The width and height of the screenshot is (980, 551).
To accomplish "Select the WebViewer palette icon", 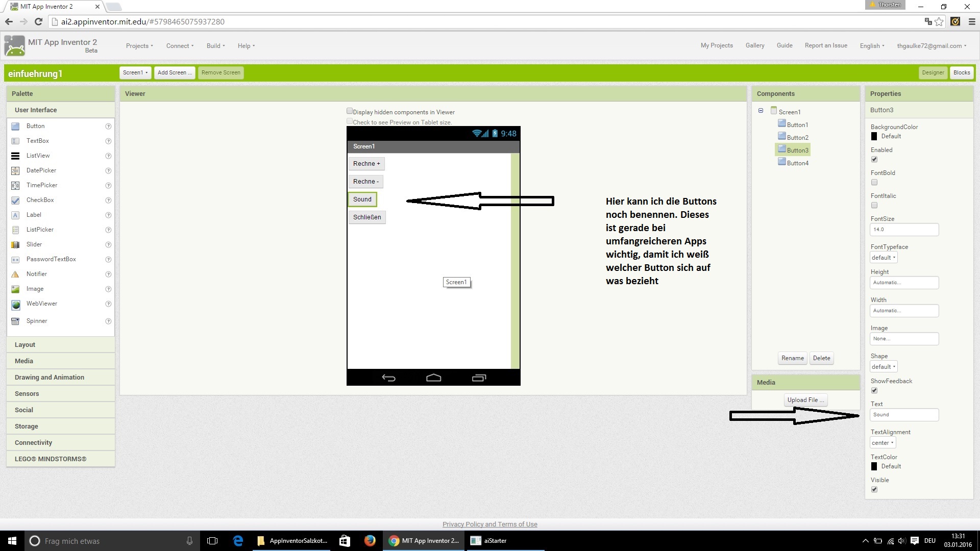I will [16, 305].
